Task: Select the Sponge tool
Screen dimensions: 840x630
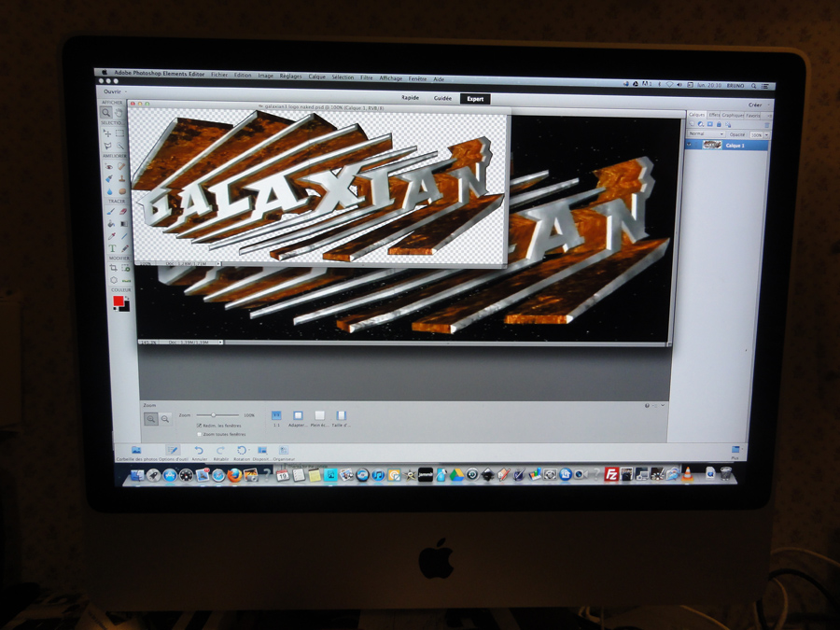Action: point(122,191)
